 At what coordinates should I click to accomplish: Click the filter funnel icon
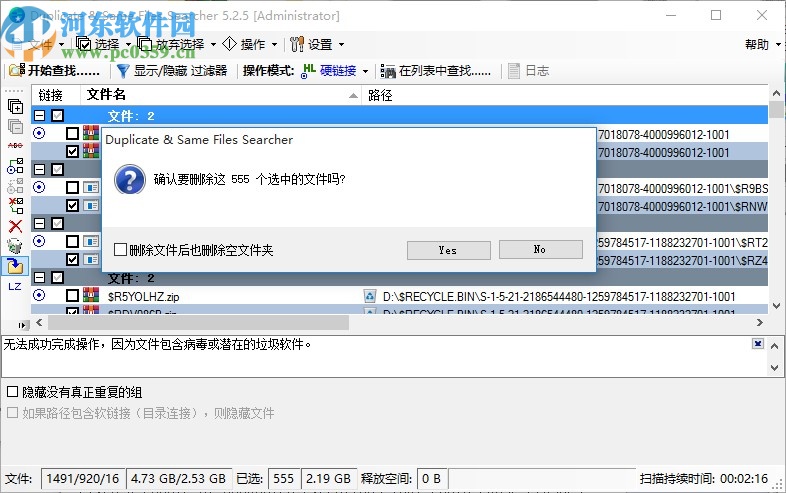[x=123, y=71]
